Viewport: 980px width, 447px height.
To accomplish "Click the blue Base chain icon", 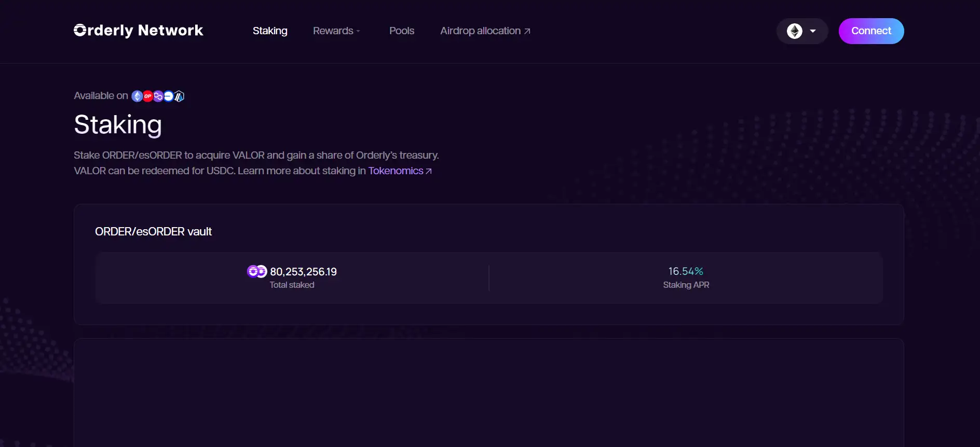I will [x=169, y=96].
